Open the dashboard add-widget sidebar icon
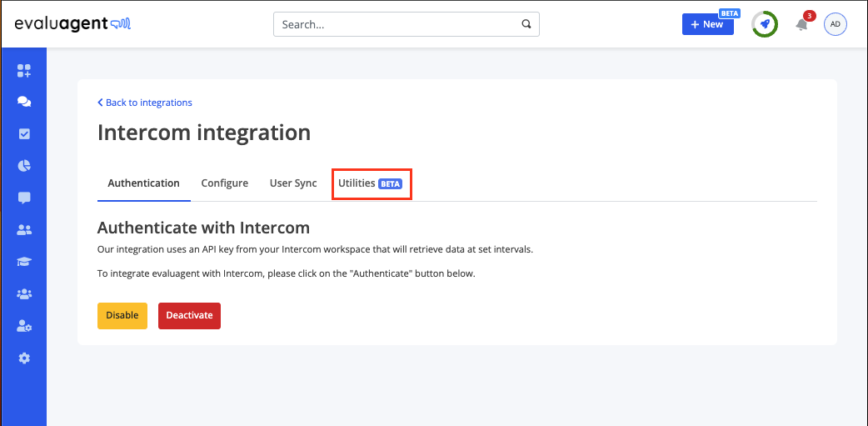The width and height of the screenshot is (868, 426). click(24, 70)
